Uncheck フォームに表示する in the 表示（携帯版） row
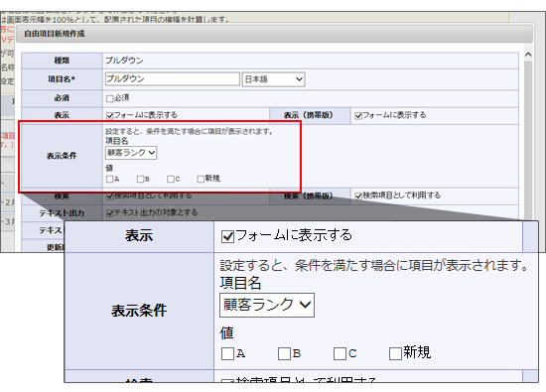Image resolution: width=546 pixels, height=392 pixels. click(358, 115)
